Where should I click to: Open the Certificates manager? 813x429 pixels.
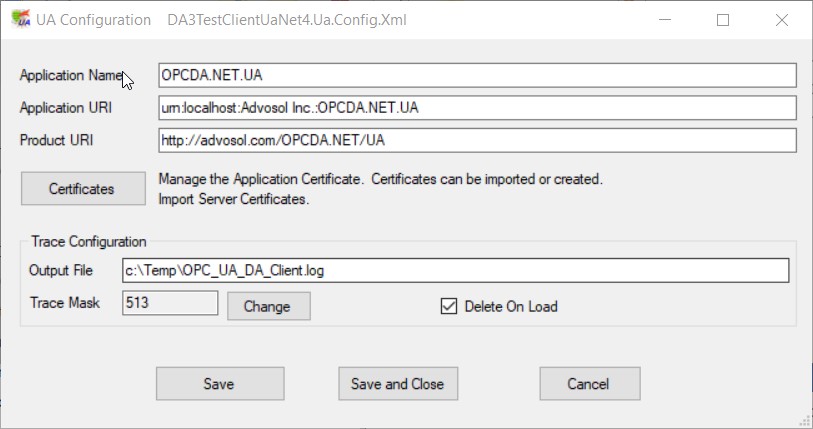click(82, 188)
